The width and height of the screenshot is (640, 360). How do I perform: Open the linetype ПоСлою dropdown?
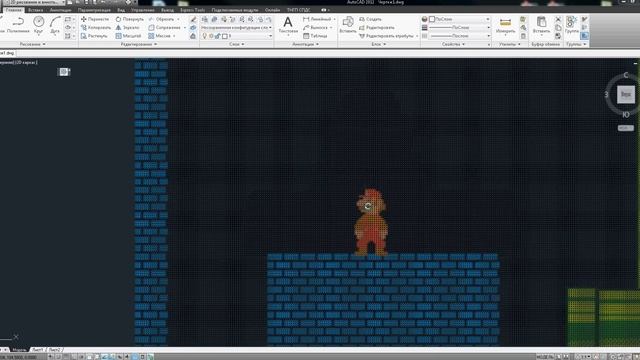459,36
